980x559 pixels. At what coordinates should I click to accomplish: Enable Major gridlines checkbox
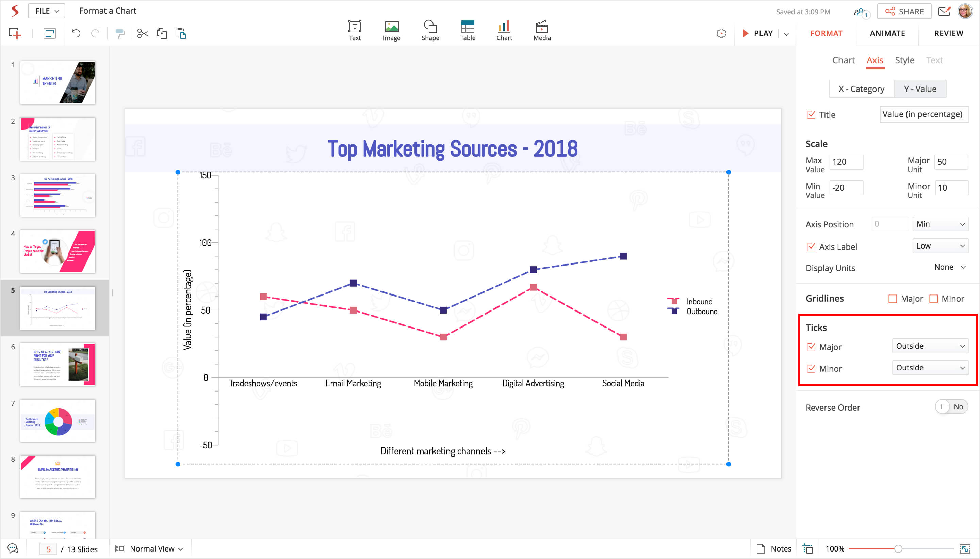[893, 299]
